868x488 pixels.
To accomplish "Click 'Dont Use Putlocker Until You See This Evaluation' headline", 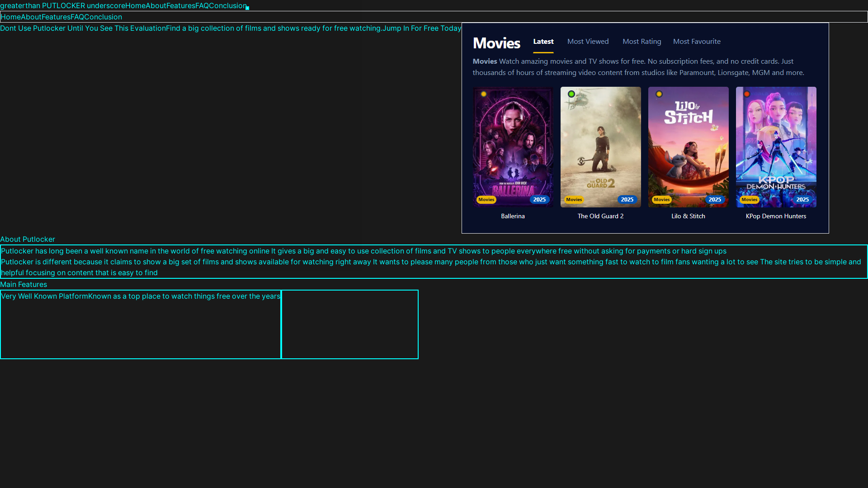I will click(x=83, y=28).
